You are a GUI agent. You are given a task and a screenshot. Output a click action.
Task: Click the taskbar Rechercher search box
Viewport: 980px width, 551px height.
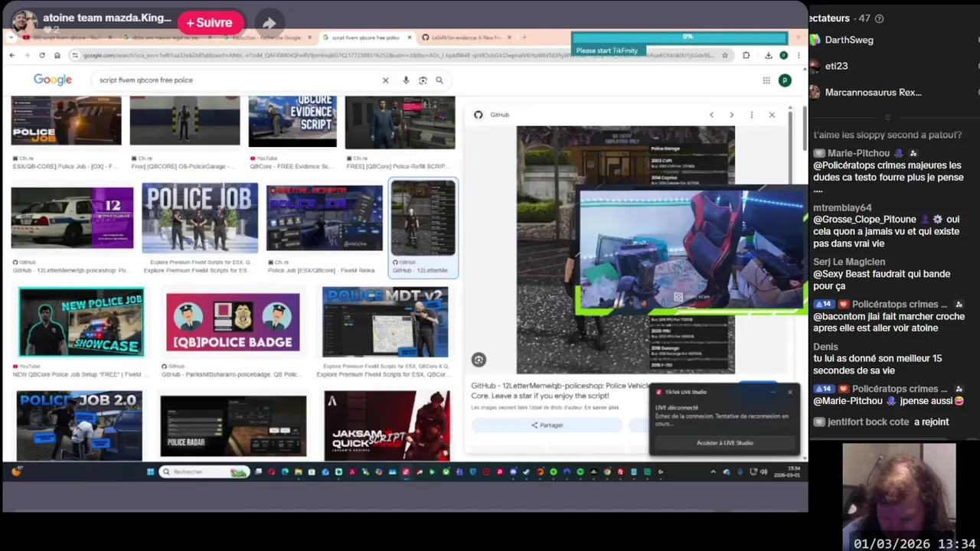[205, 471]
